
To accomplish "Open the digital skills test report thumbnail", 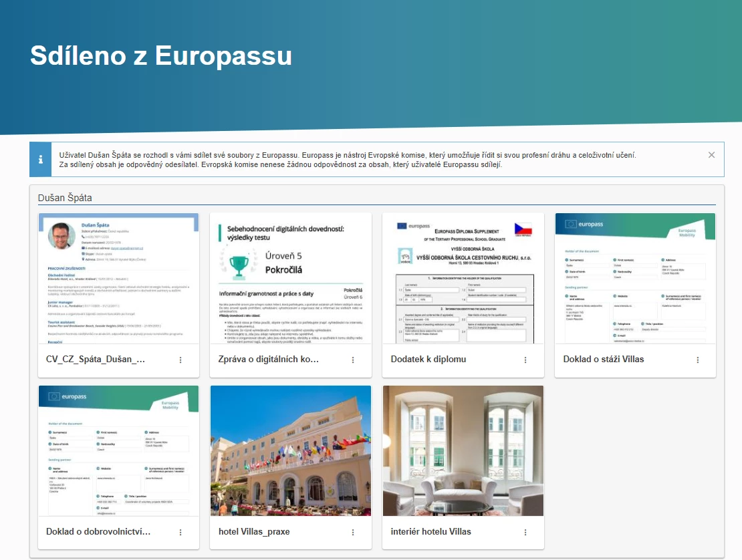I will pyautogui.click(x=291, y=278).
